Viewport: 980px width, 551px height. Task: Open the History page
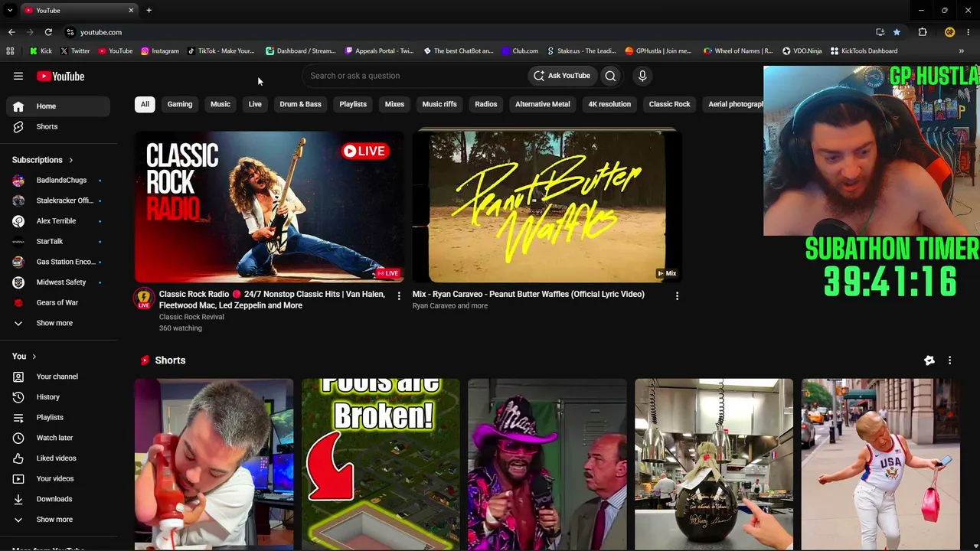coord(58,397)
